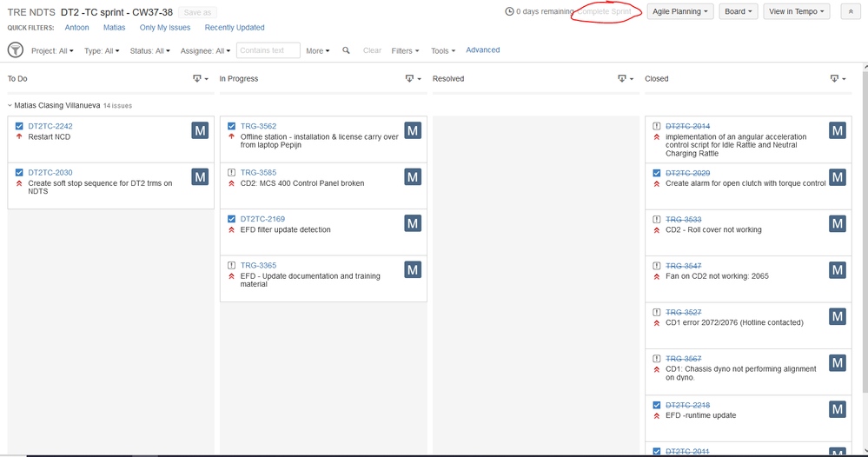Click the Advanced link
Screen dimensions: 868x457
pyautogui.click(x=483, y=50)
